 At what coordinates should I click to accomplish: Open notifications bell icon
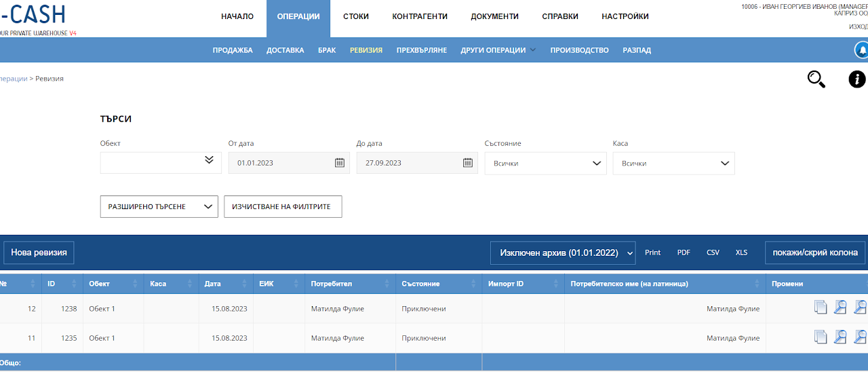click(862, 50)
